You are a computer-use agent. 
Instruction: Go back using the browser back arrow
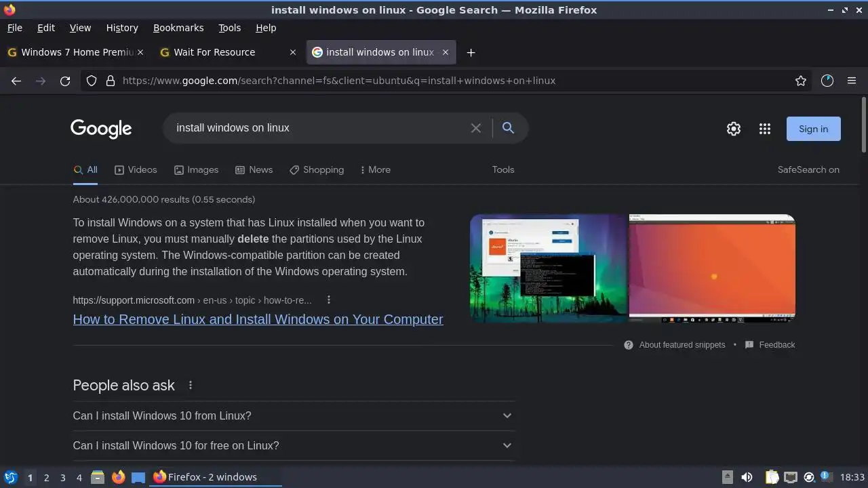point(16,81)
